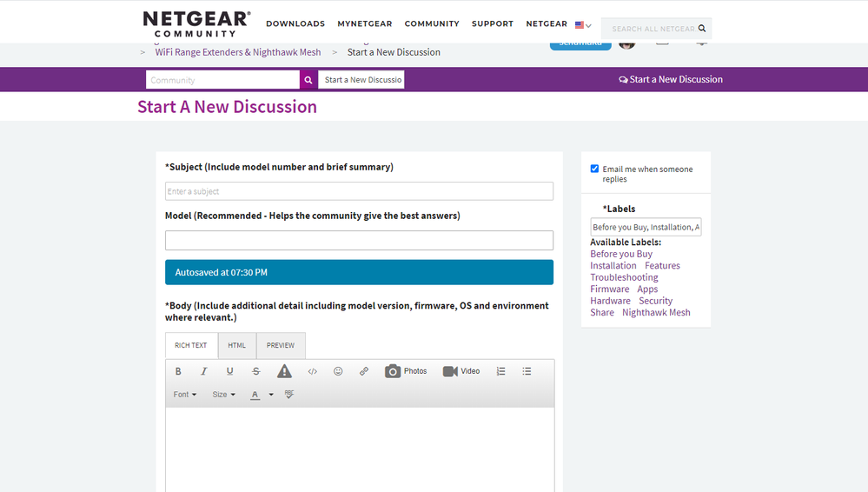Uncheck "Email me when someone replies"
Viewport: 868px width, 492px height.
coord(594,169)
